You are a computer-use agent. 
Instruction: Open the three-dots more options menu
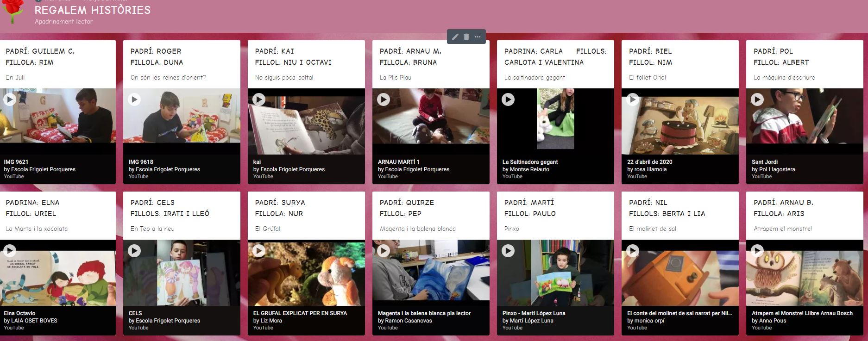click(x=478, y=37)
